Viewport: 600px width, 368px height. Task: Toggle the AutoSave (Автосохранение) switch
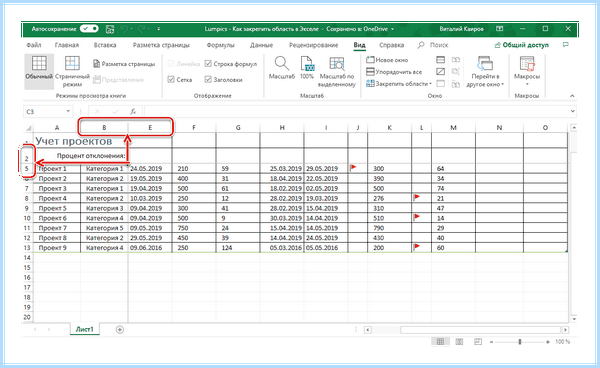pos(90,29)
